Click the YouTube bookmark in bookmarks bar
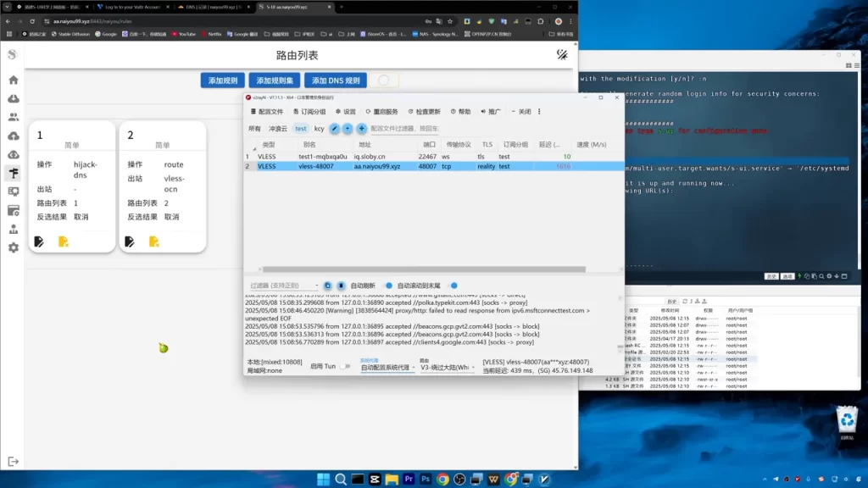Viewport: 868px width, 488px height. click(184, 34)
